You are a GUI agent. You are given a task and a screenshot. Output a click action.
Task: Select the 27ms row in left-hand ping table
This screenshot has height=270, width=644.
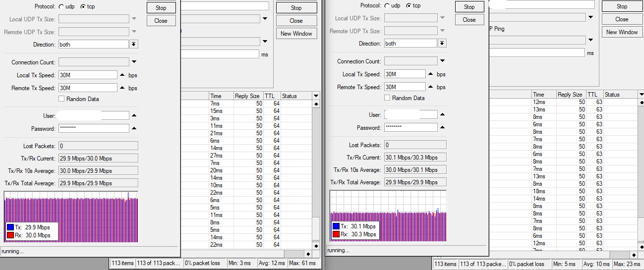click(x=245, y=156)
